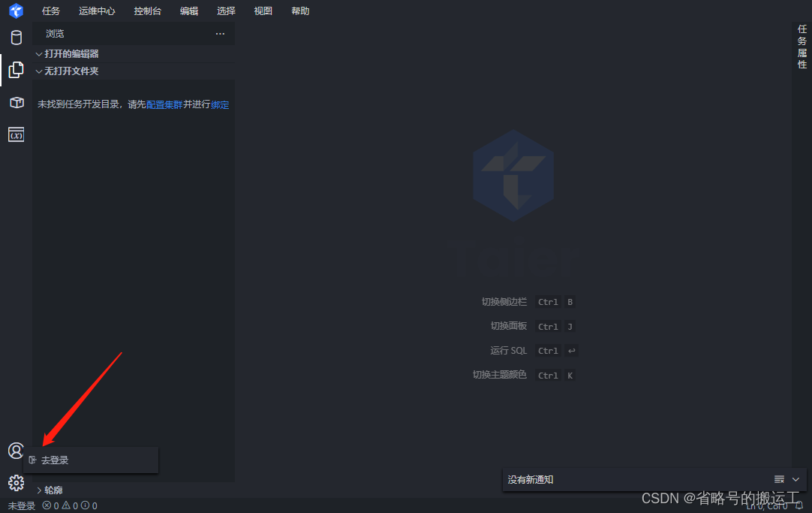Click 未登录 status in the status bar
Screen dimensions: 812x513
pyautogui.click(x=22, y=505)
